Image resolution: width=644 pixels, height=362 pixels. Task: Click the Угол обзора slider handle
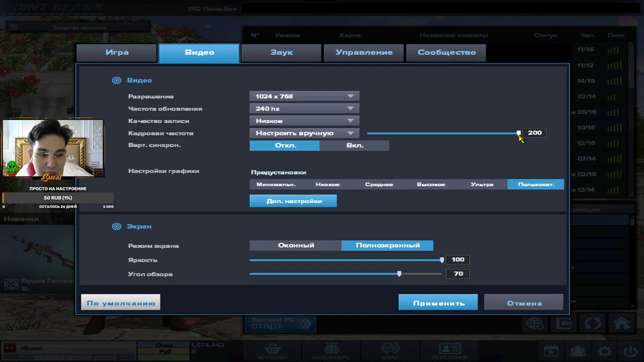399,274
